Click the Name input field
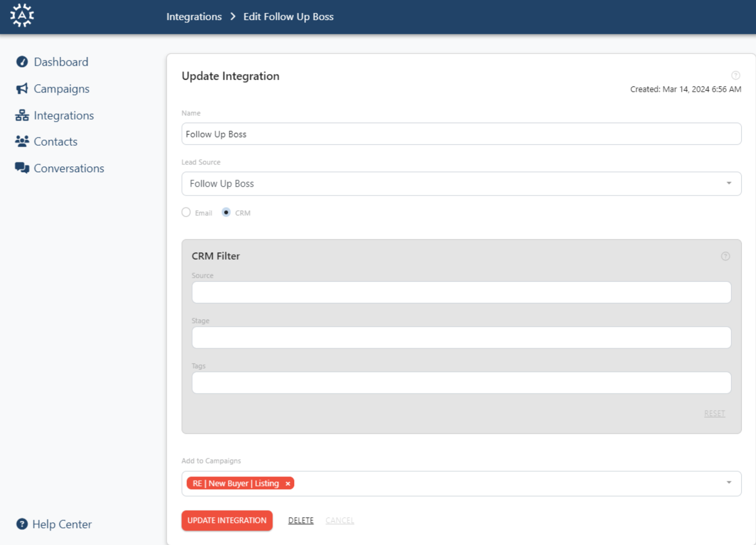756x545 pixels. pyautogui.click(x=461, y=134)
